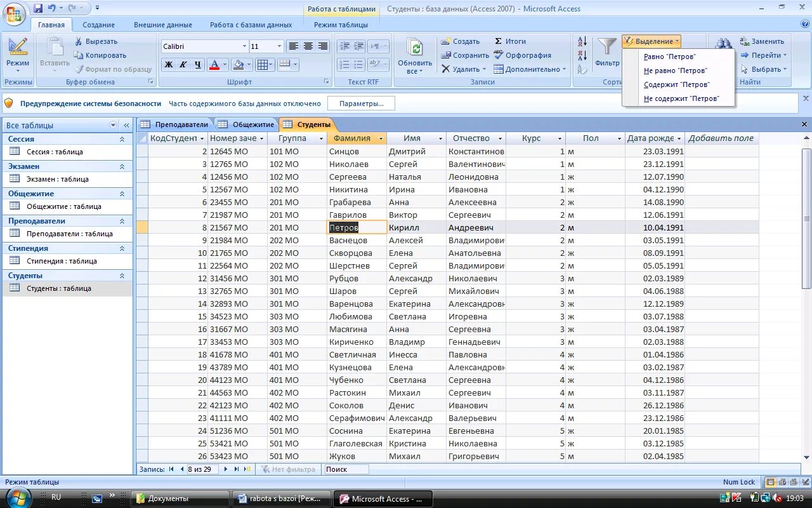
Task: Center-align text in the ribbon
Action: (308, 46)
